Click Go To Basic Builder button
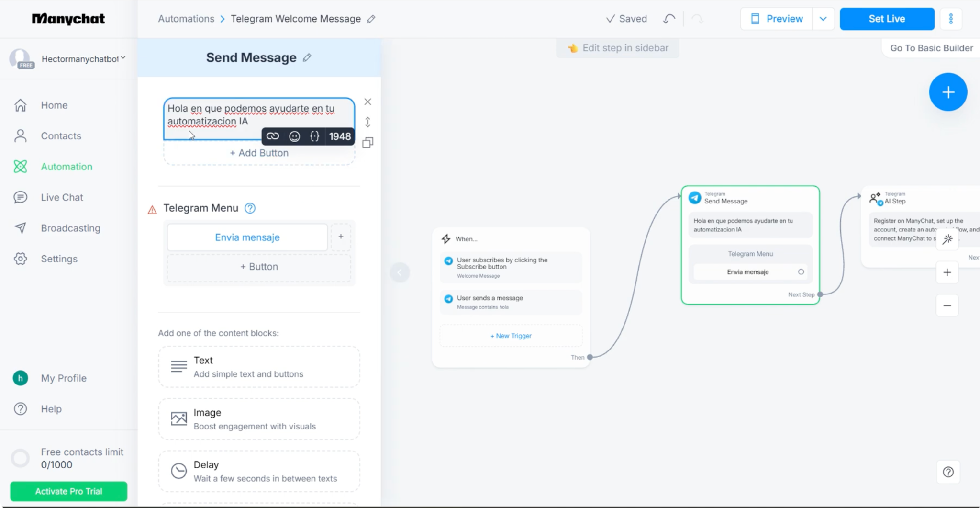This screenshot has width=980, height=508. pos(931,48)
